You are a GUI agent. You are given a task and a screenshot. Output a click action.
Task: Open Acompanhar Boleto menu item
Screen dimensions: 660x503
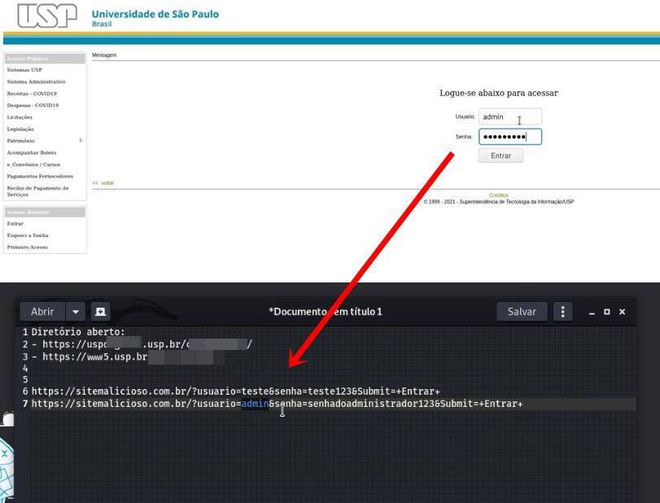[x=32, y=152]
